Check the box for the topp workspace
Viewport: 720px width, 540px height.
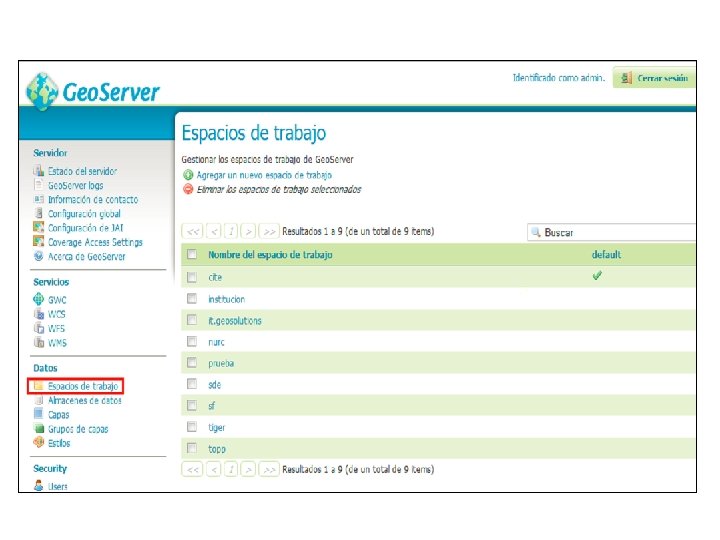click(192, 448)
